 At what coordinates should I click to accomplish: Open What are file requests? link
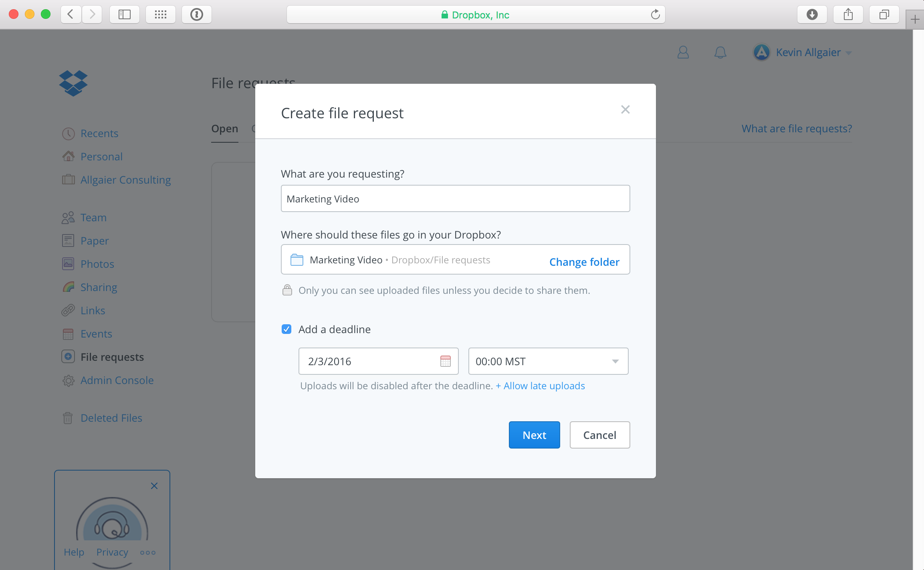pyautogui.click(x=797, y=128)
